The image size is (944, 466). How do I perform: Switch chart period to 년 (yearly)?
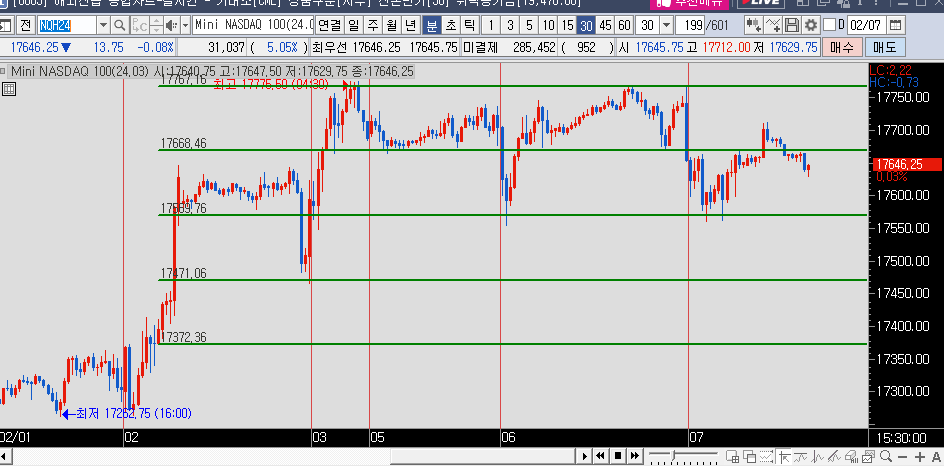[x=410, y=25]
